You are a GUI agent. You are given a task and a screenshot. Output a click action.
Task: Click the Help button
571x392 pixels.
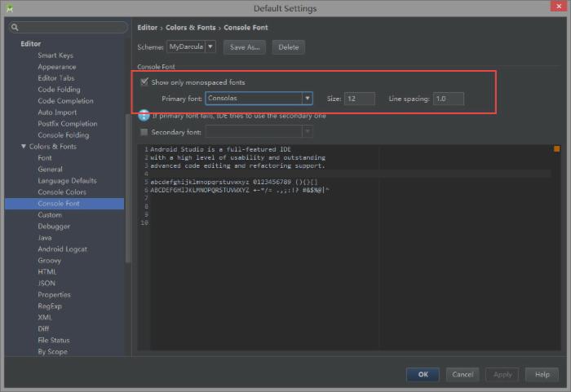(x=542, y=374)
